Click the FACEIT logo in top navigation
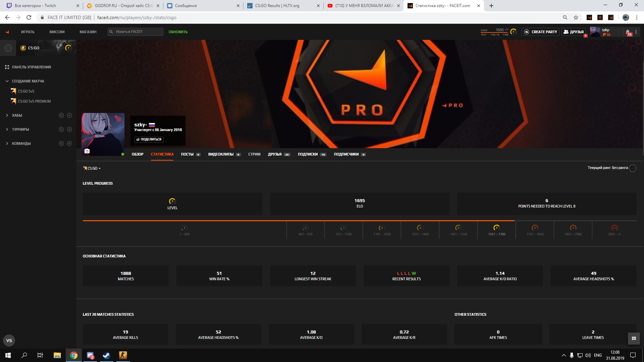 (x=7, y=32)
